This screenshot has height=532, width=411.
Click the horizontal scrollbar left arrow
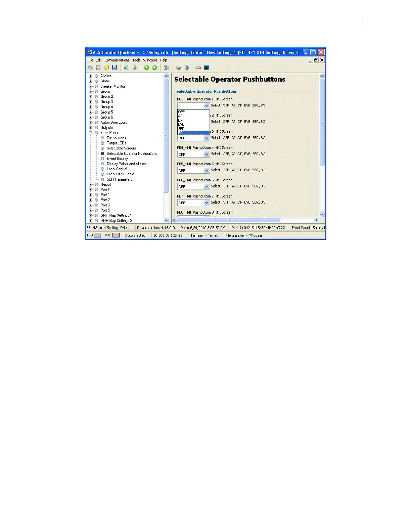coord(174,220)
